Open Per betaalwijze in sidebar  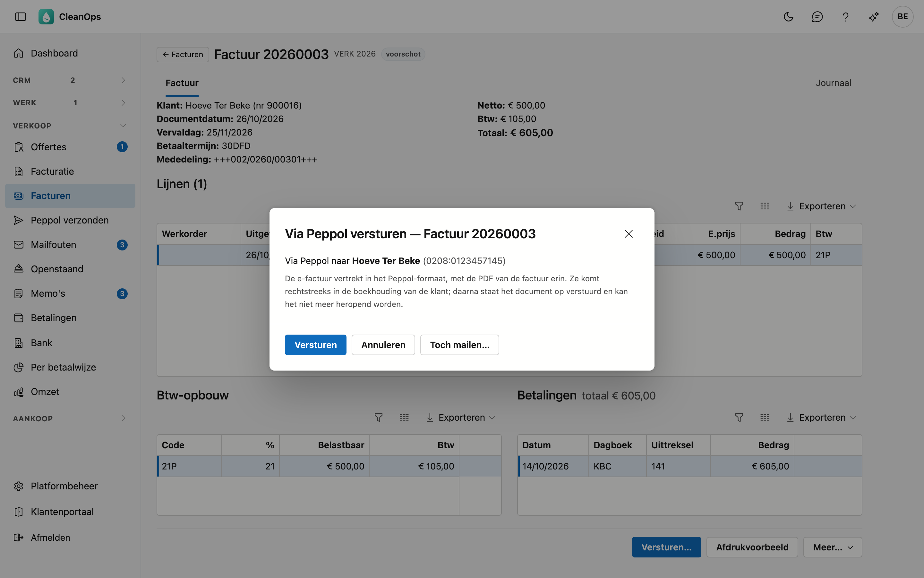(x=70, y=367)
